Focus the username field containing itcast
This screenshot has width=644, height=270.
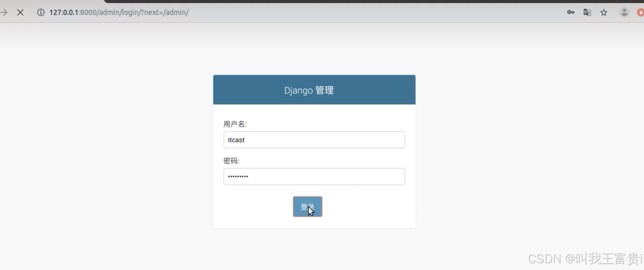[314, 140]
